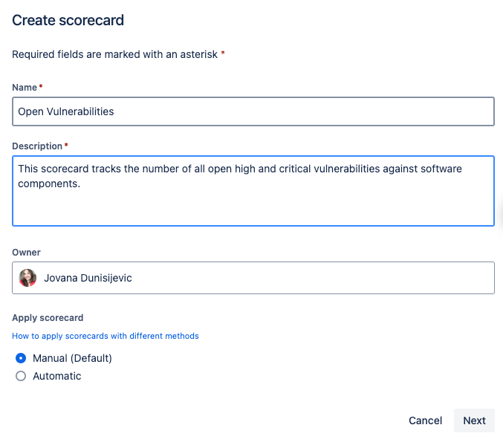Select the Manual (Default) radio button

(21, 358)
